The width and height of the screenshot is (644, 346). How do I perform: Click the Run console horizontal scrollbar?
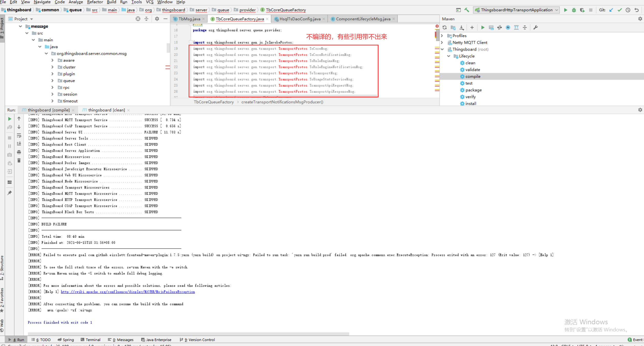click(188, 334)
